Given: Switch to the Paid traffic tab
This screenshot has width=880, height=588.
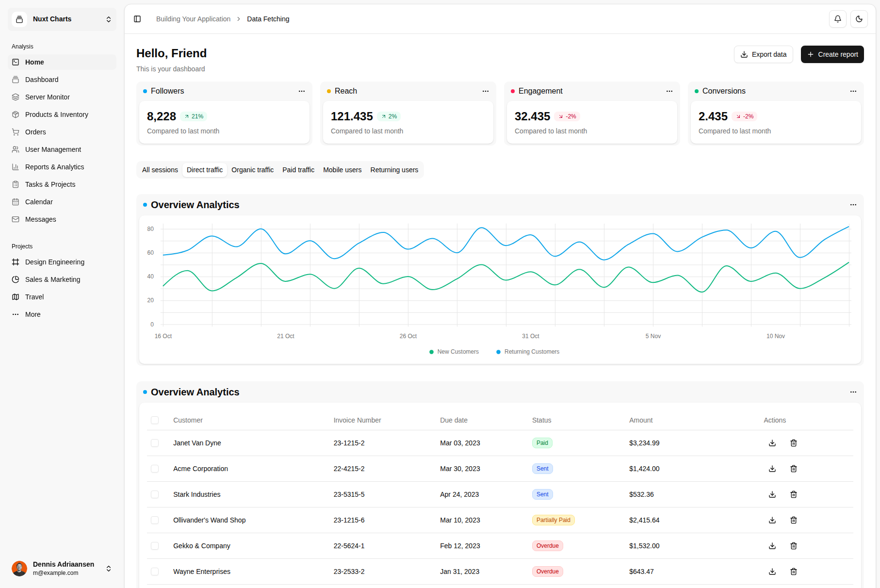Looking at the screenshot, I should coord(298,170).
